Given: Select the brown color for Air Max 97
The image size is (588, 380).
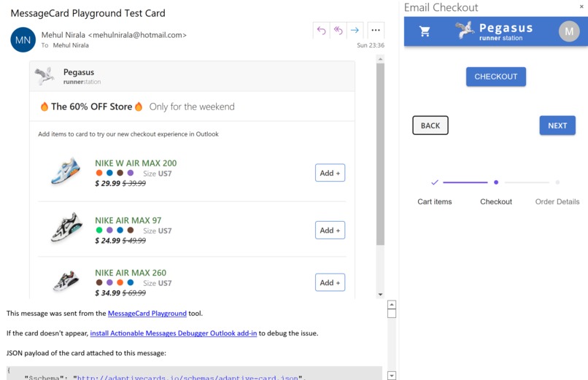Looking at the screenshot, I should click(131, 230).
